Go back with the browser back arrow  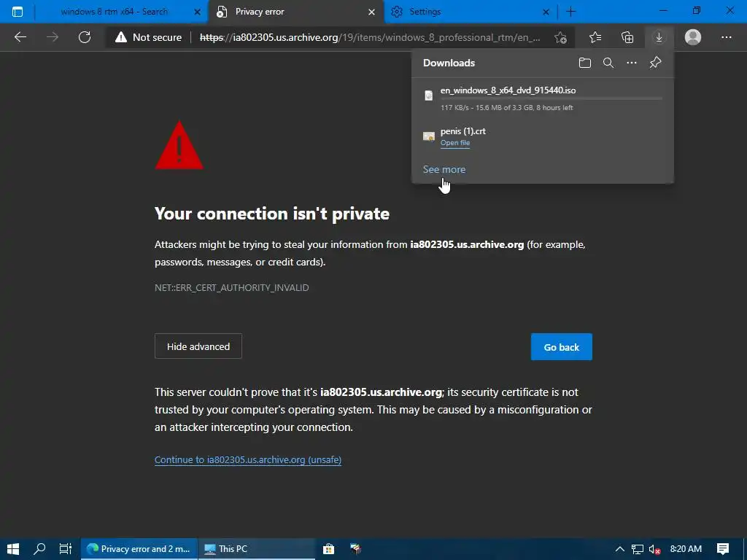20,37
